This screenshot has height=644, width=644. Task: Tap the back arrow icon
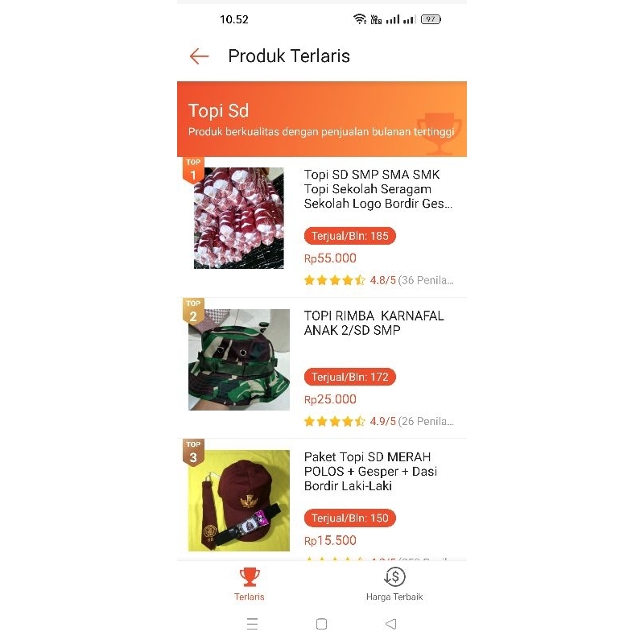pos(199,56)
